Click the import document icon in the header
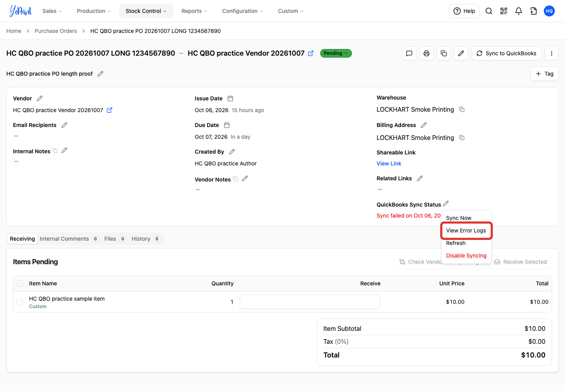 tap(534, 11)
